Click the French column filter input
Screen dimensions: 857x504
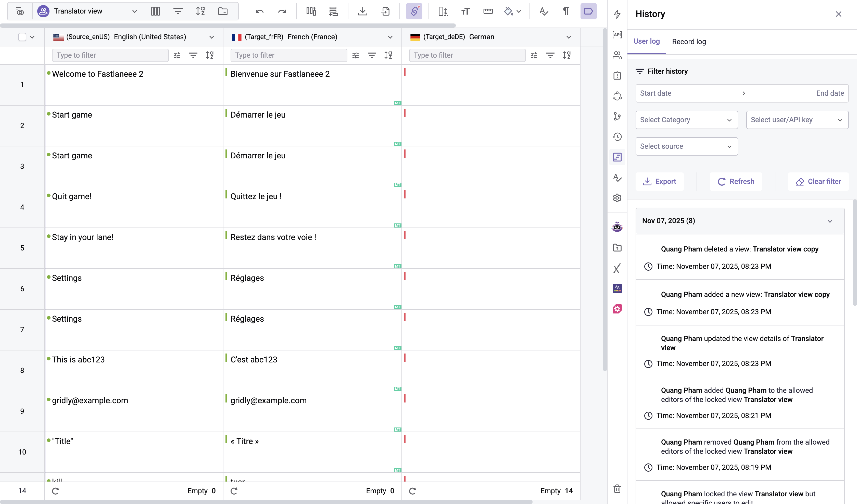(288, 55)
